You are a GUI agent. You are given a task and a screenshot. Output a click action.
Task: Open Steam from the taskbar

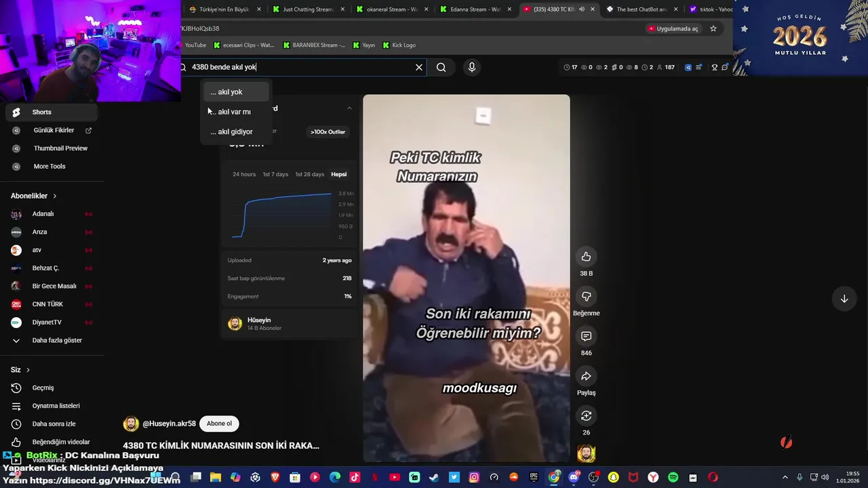click(x=434, y=477)
